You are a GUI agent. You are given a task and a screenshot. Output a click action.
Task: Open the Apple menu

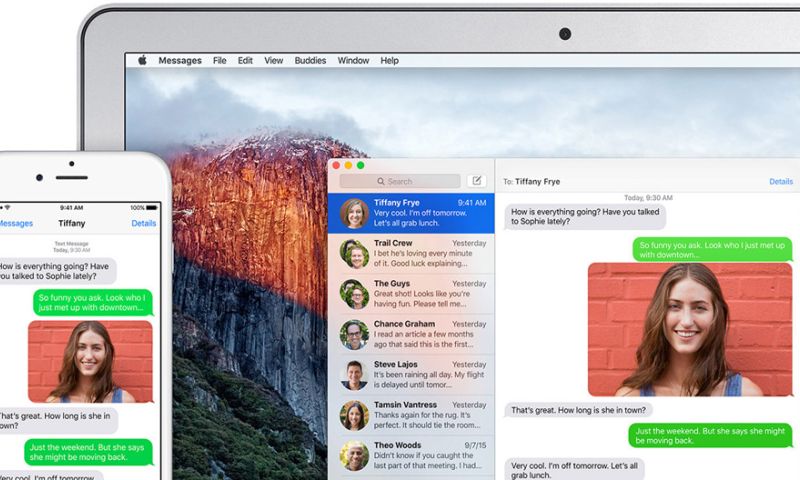(142, 60)
